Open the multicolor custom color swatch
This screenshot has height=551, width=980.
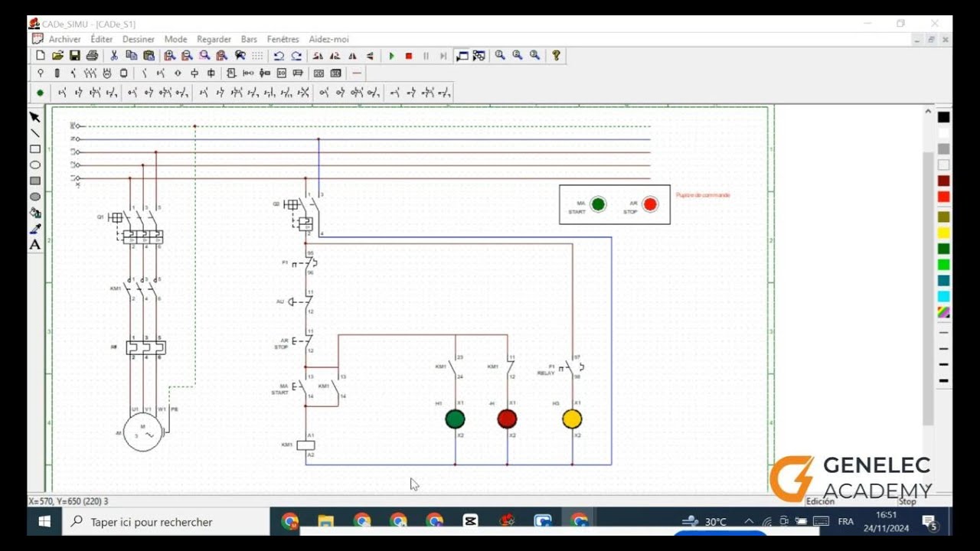[944, 312]
